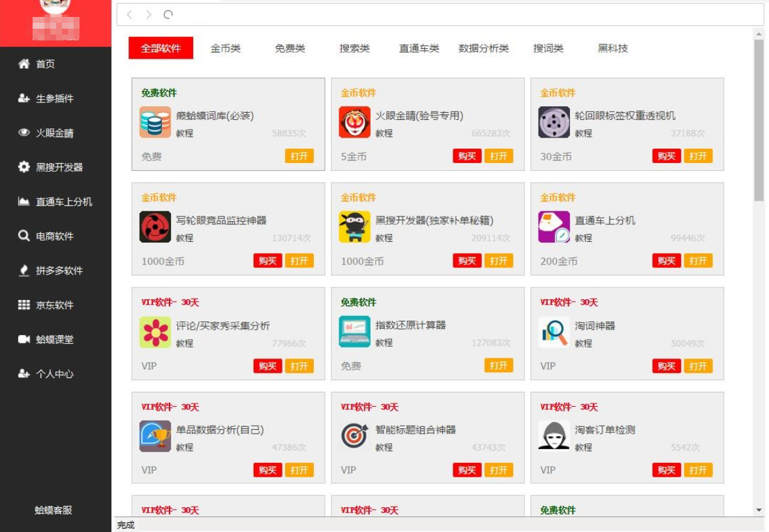Open the 教程 link under 轮回眼标签权重透视机

584,134
